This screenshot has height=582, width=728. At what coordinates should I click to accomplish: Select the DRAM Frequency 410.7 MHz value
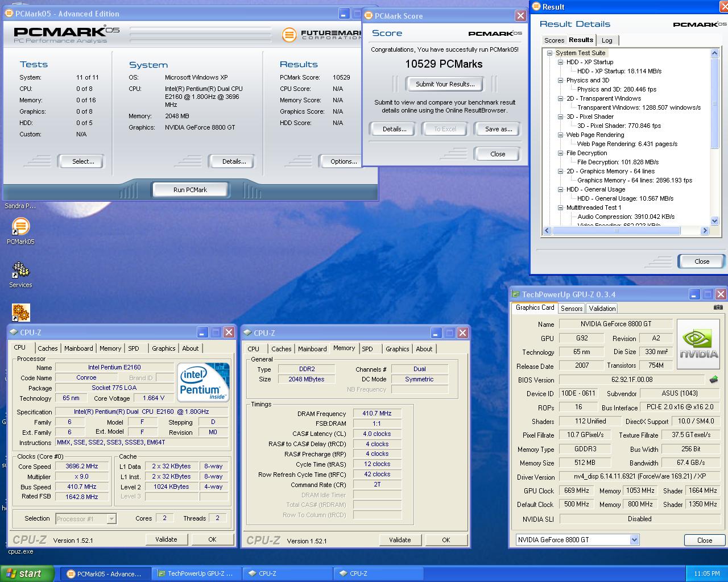[x=377, y=413]
